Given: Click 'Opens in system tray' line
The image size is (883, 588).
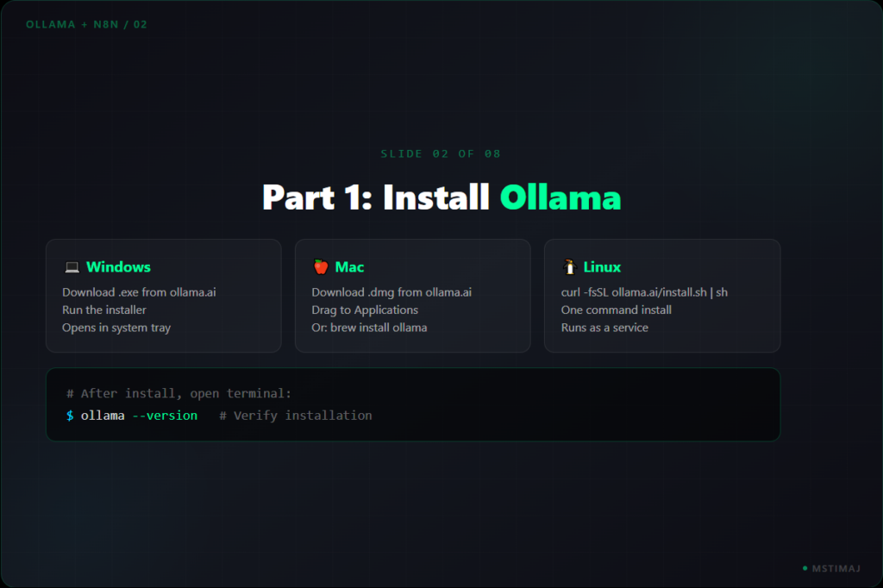Looking at the screenshot, I should [x=116, y=328].
